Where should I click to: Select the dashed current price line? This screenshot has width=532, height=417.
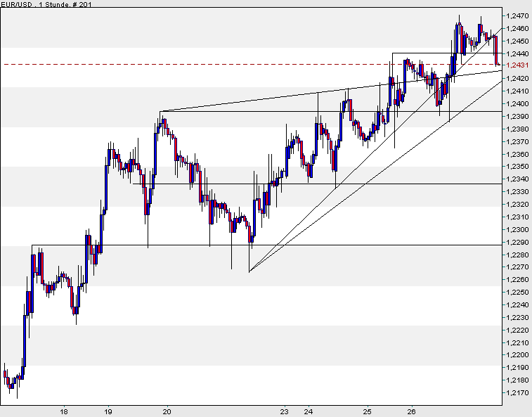pos(211,64)
